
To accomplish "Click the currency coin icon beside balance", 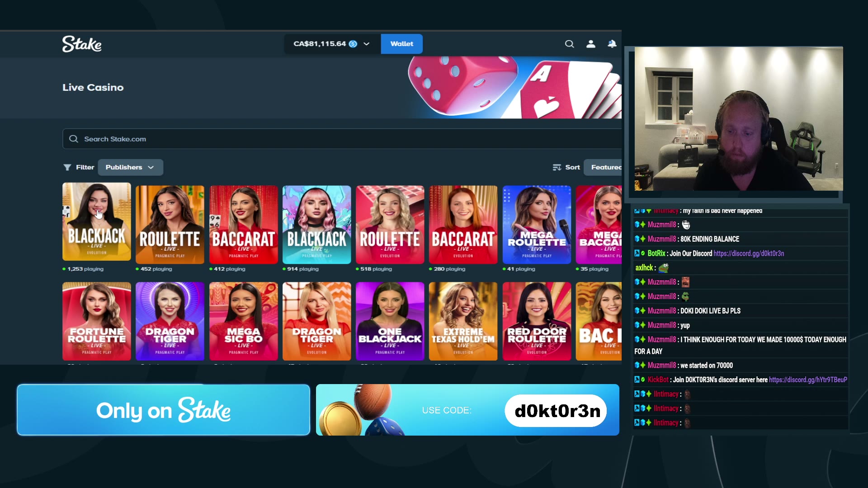I will point(353,44).
